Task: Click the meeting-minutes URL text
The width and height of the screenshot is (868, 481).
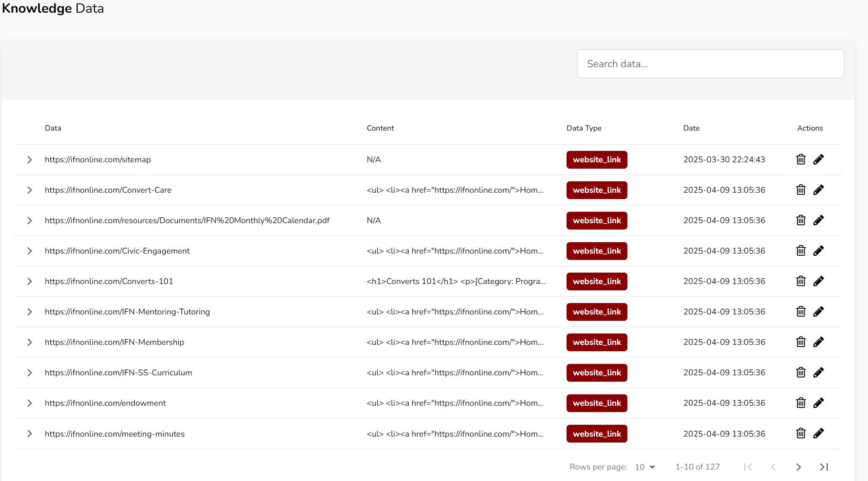Action: pos(115,434)
